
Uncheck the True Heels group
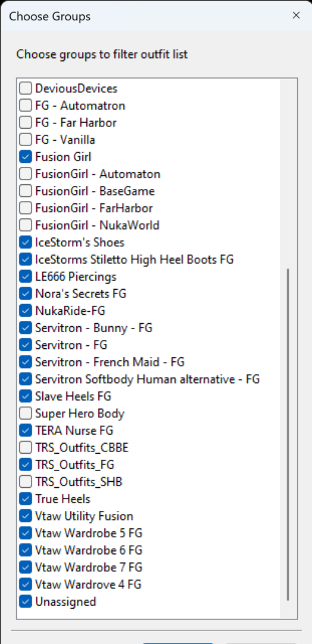pos(26,499)
